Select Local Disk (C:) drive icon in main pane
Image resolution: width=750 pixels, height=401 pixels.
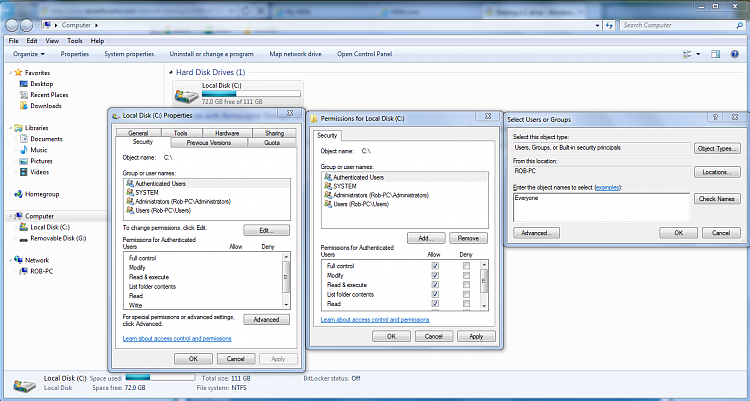(x=186, y=95)
